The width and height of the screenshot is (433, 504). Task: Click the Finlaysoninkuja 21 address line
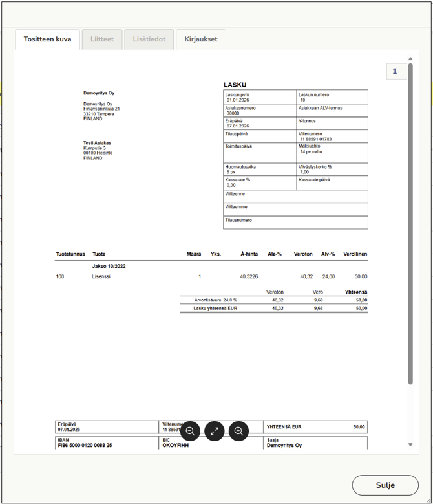(101, 109)
